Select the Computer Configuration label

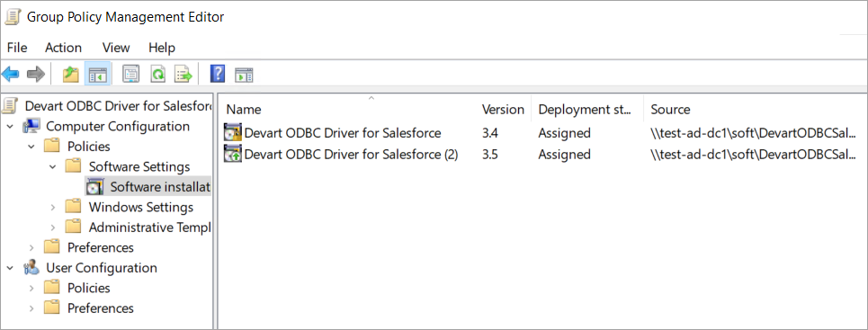117,126
